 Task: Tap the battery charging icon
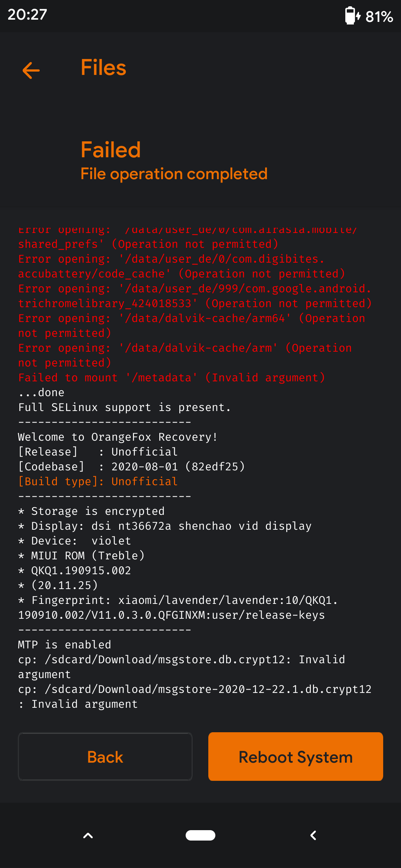[352, 16]
